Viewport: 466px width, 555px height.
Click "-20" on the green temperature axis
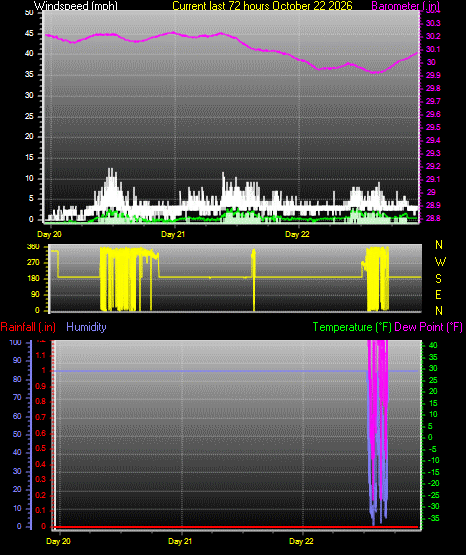point(433,483)
